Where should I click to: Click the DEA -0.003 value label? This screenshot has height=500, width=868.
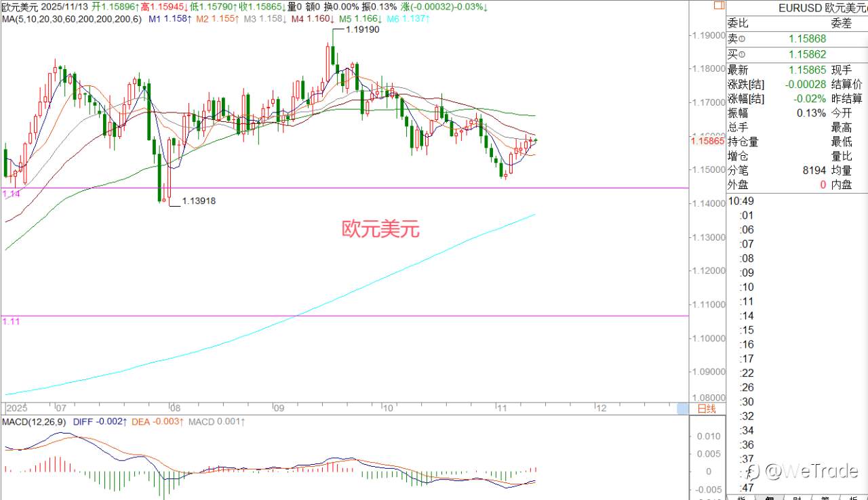tap(158, 421)
